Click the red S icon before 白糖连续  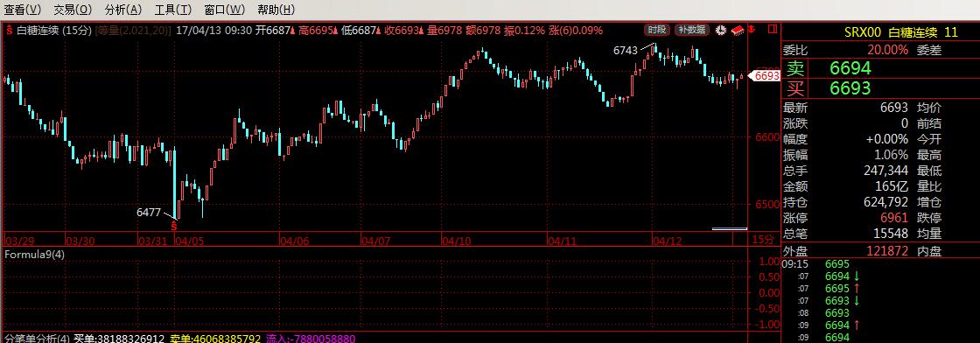(10, 30)
